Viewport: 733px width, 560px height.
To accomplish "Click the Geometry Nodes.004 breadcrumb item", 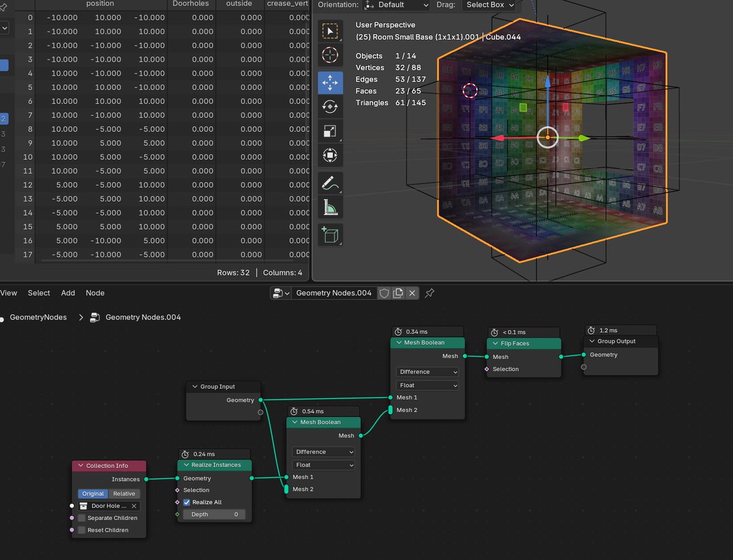I will tap(143, 318).
